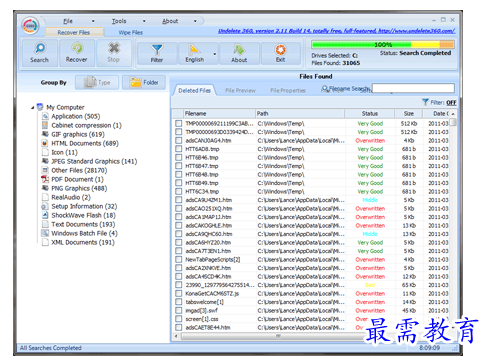Sort by the Path column header
Viewport: 487px width, 362px height.
(x=300, y=114)
